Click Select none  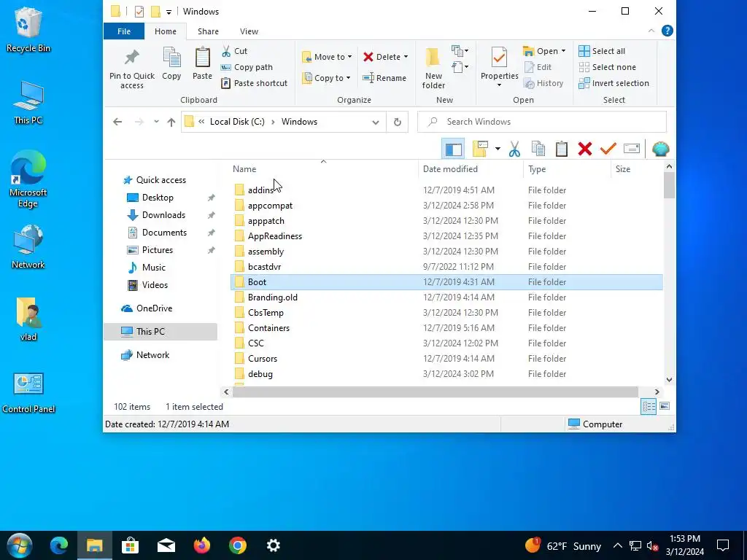(607, 67)
